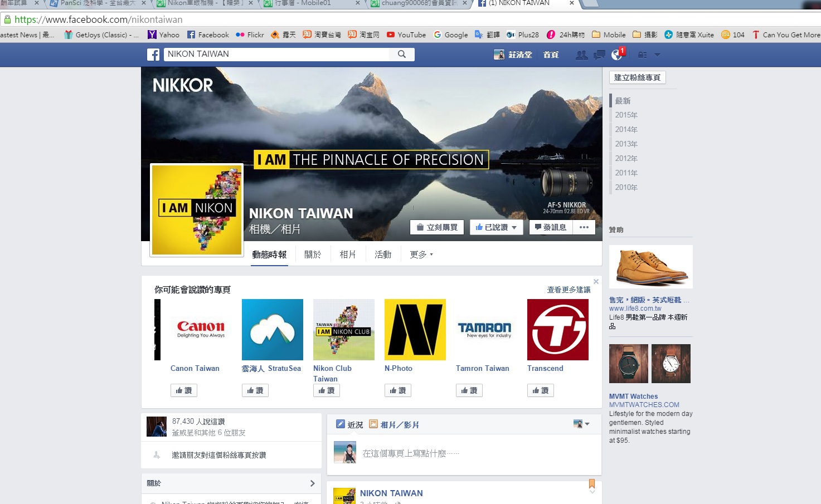Like N-Photo page

coord(398,390)
